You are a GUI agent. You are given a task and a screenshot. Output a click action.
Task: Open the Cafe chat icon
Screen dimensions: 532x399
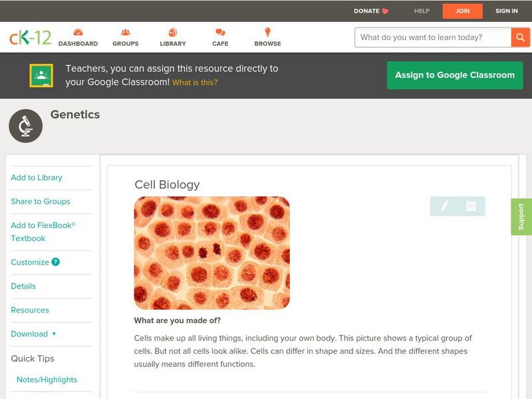click(220, 33)
